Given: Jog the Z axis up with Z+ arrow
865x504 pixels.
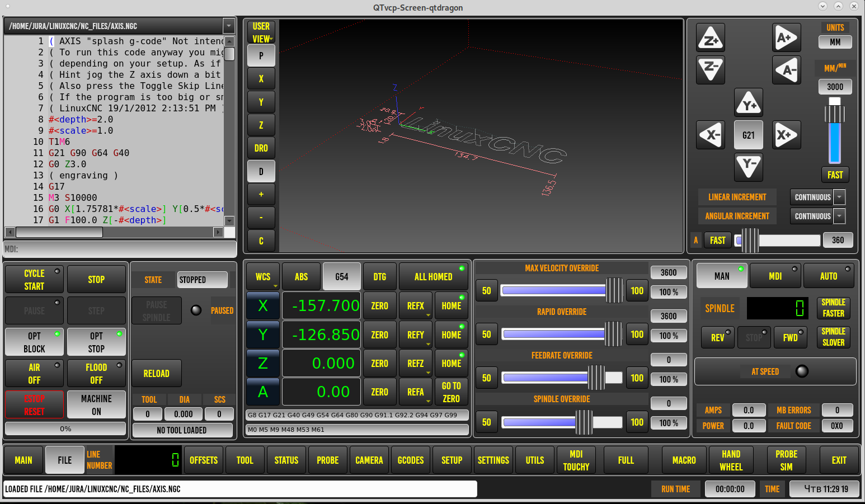Looking at the screenshot, I should click(x=711, y=38).
